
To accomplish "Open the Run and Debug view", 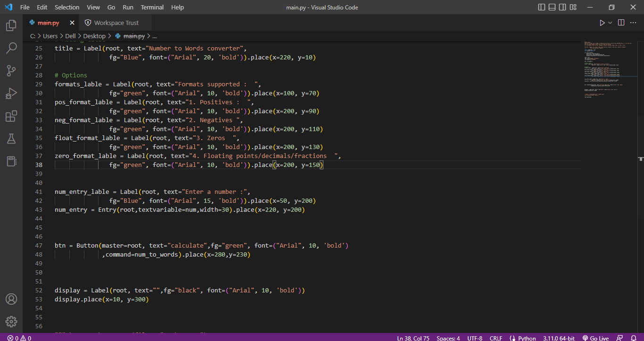I will [11, 93].
